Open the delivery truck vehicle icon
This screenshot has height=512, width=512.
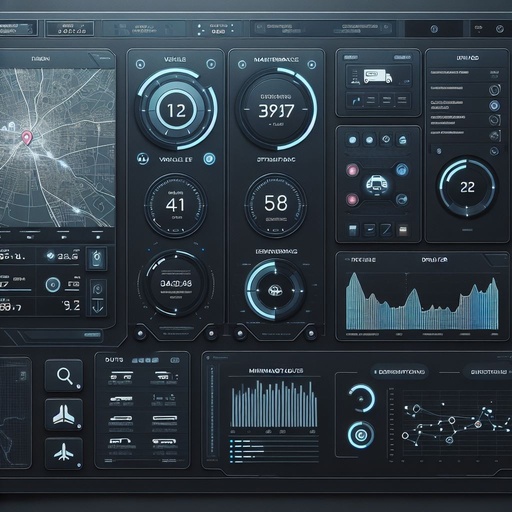pos(377,76)
